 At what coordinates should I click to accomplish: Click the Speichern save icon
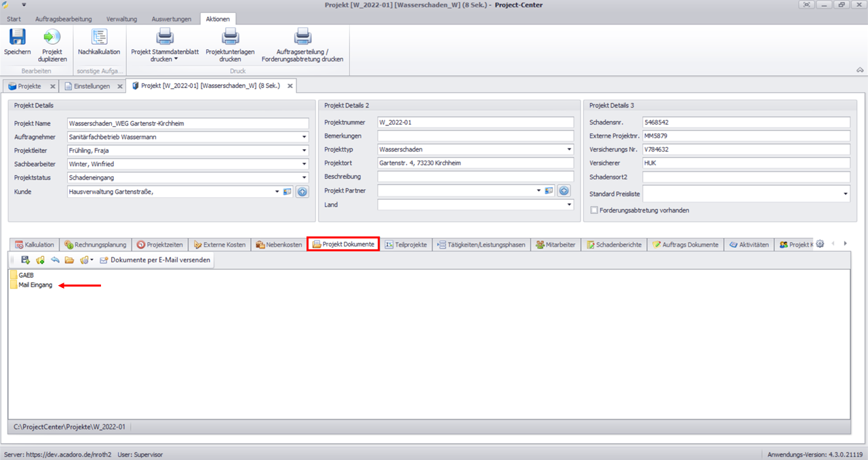(x=17, y=37)
